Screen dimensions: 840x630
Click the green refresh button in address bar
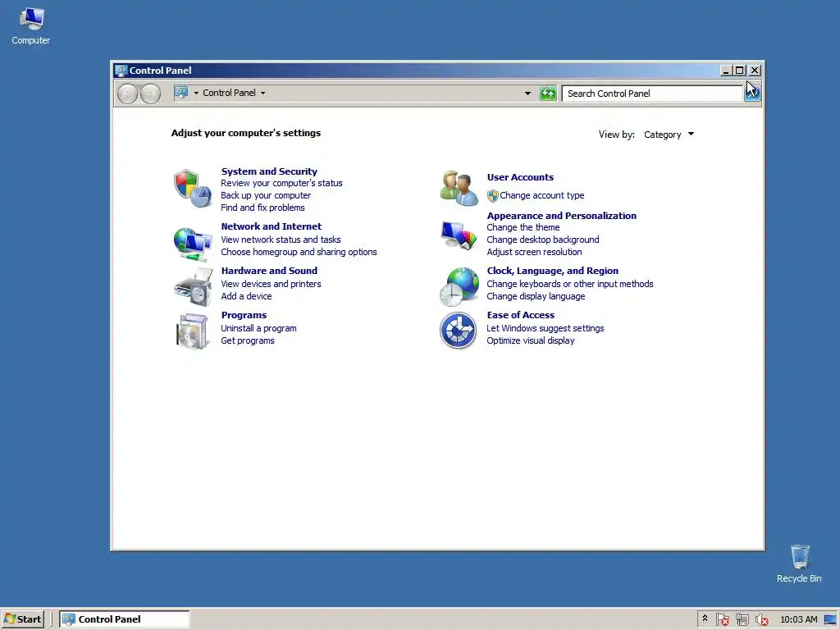[x=547, y=94]
